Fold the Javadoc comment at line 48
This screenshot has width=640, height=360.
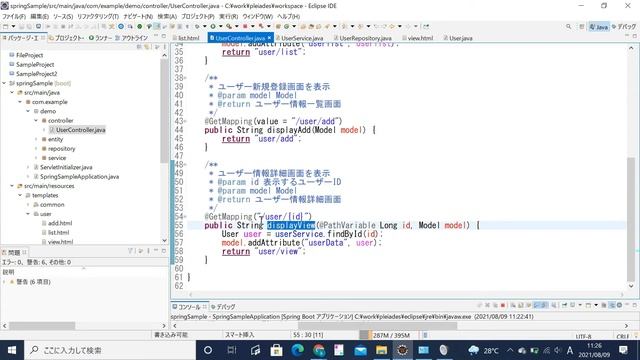[185, 164]
